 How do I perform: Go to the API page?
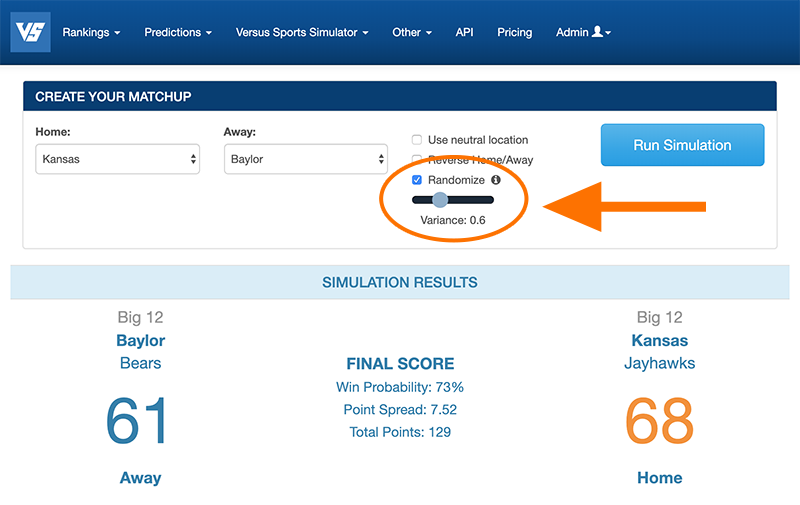[x=464, y=32]
